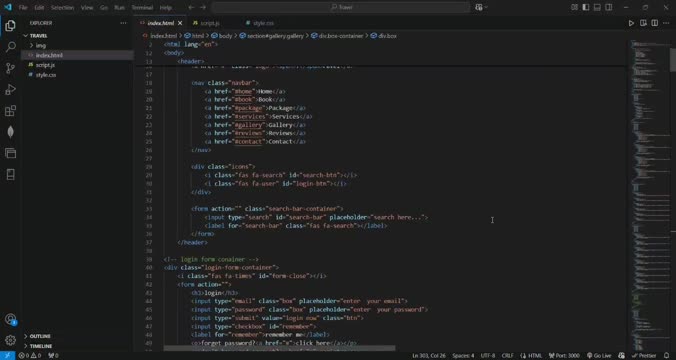Open the Manage gear icon

pyautogui.click(x=10, y=340)
